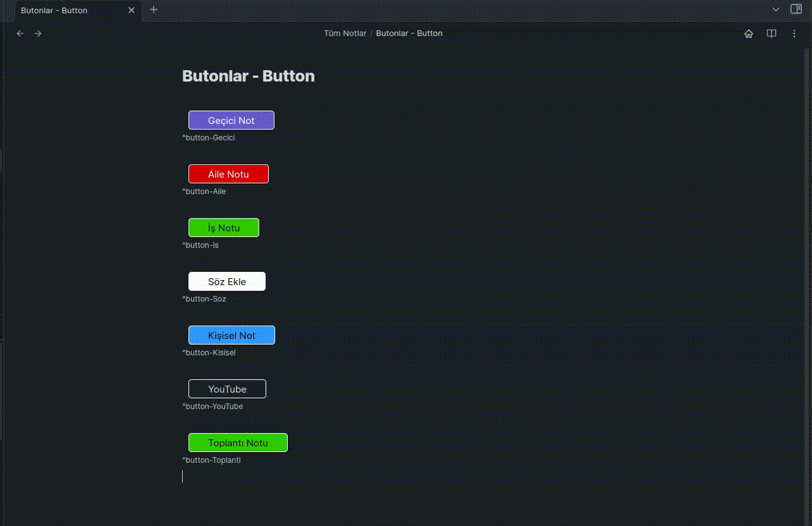
Task: Open more options three-dot menu
Action: coord(794,34)
